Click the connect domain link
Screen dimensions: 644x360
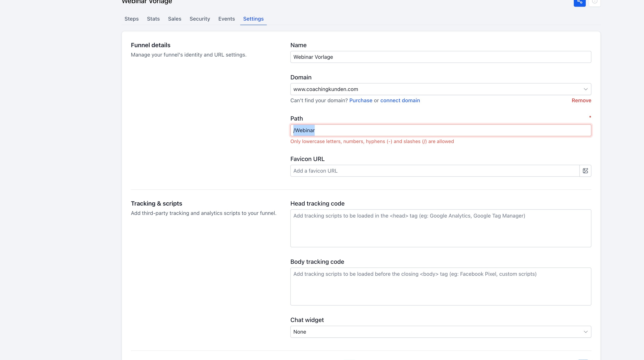tap(400, 101)
